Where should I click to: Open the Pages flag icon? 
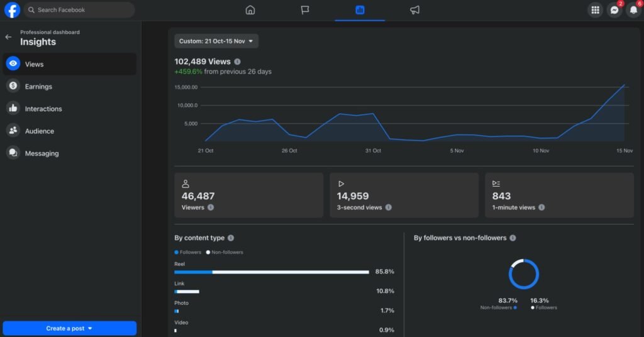(x=305, y=10)
